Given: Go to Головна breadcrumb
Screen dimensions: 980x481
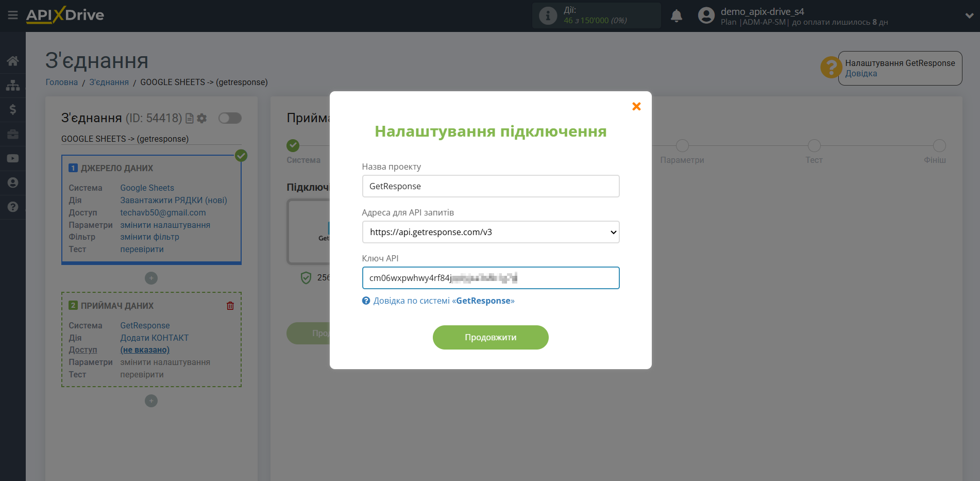Looking at the screenshot, I should click(62, 82).
